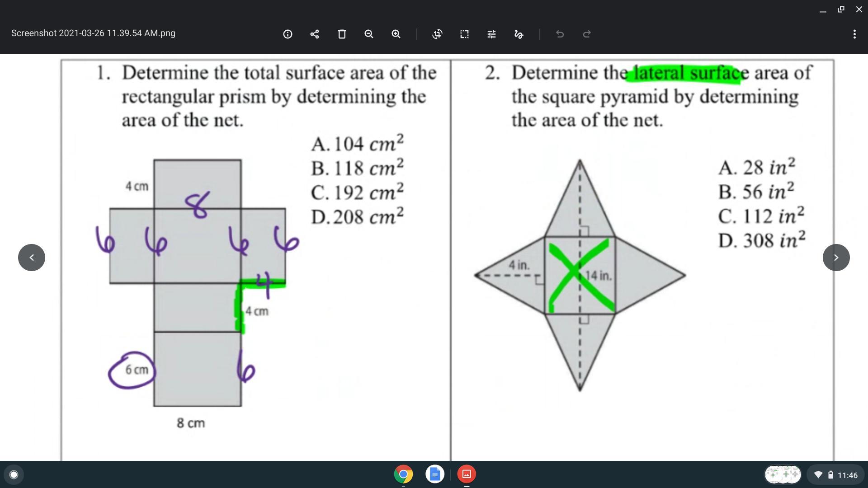Undo the last edit
This screenshot has height=488, width=868.
pos(560,34)
